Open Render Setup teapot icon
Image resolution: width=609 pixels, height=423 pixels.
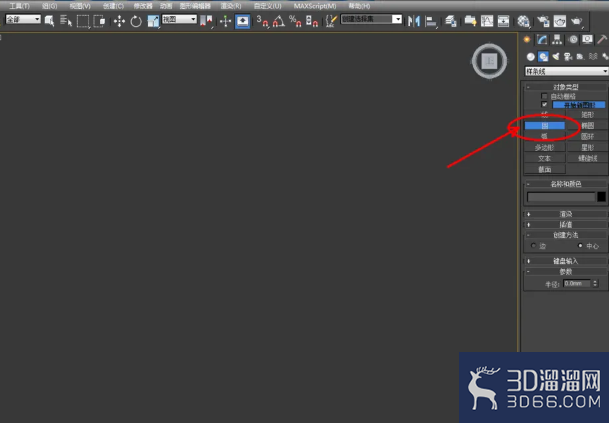click(x=543, y=21)
